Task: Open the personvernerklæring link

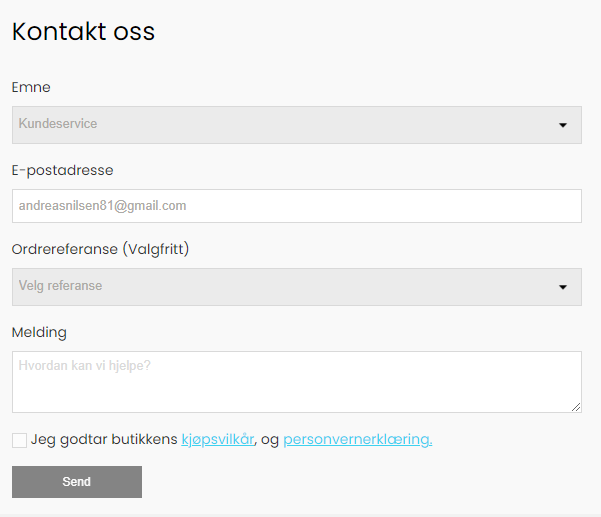Action: (358, 439)
